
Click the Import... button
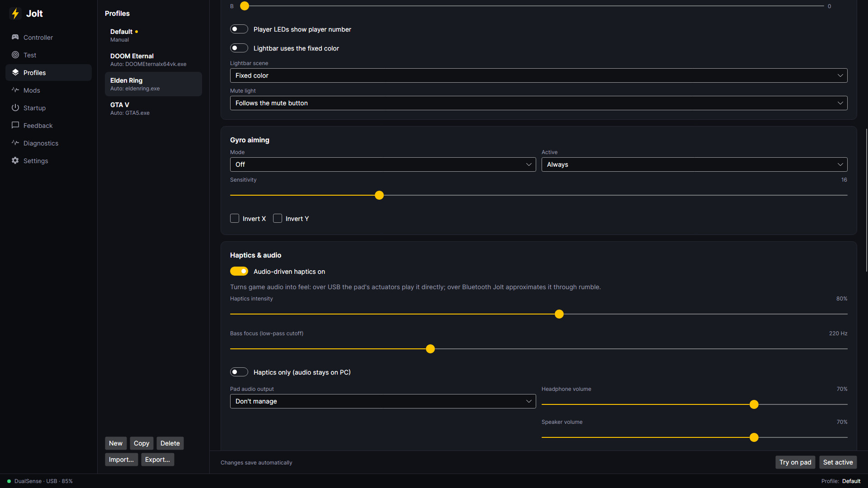point(121,460)
